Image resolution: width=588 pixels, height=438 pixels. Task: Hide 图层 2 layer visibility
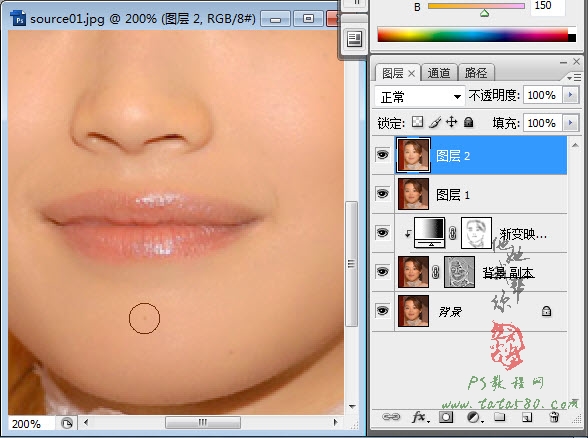tap(382, 154)
